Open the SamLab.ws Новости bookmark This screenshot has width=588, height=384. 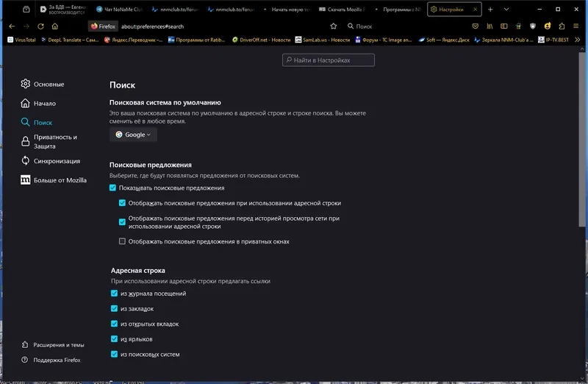323,40
